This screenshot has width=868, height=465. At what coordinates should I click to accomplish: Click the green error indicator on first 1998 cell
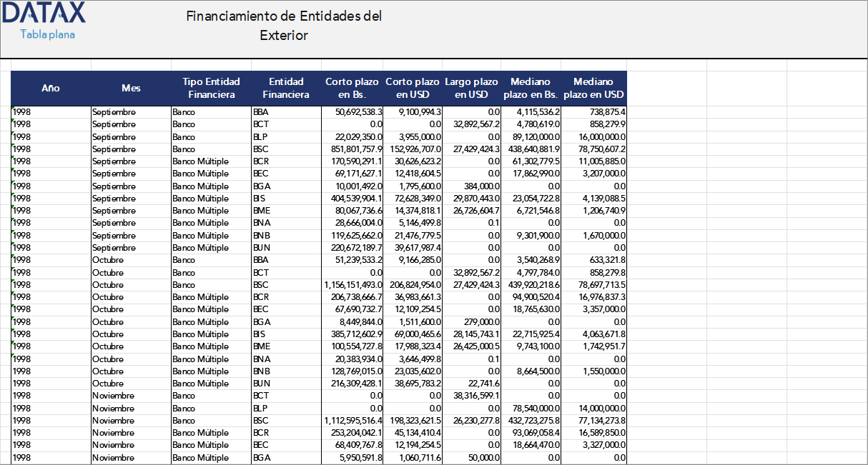(x=12, y=109)
